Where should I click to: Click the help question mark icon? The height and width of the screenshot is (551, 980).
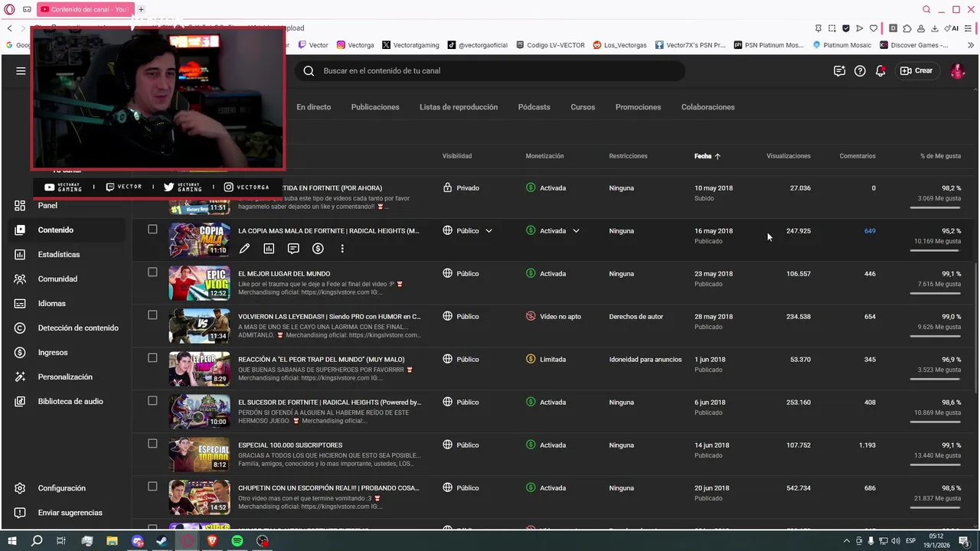click(x=860, y=70)
